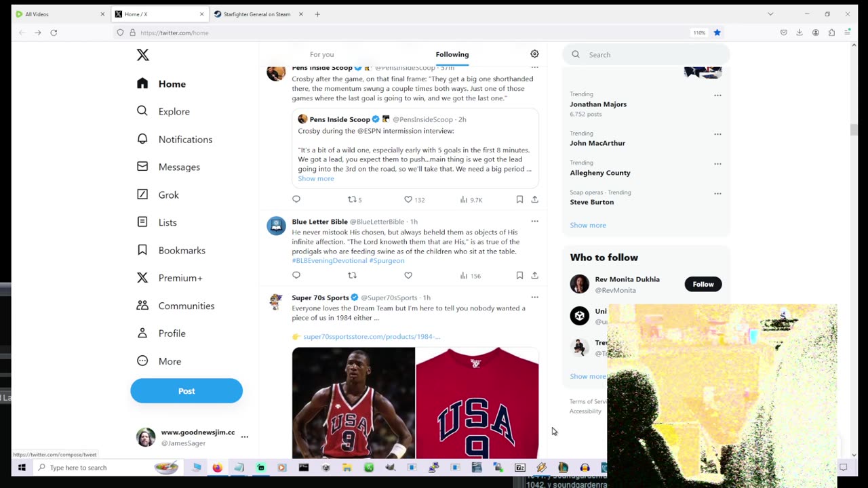Switch to the All Videos browser tab
Image resolution: width=868 pixels, height=488 pixels.
tap(60, 14)
